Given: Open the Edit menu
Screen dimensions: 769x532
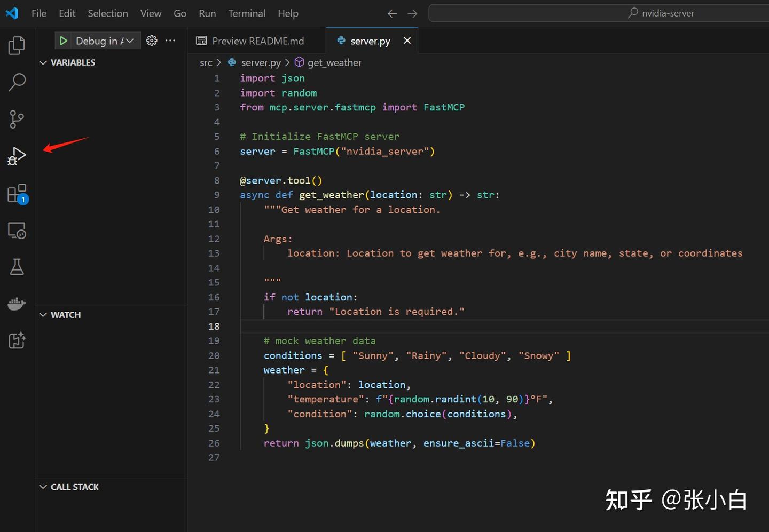Looking at the screenshot, I should click(67, 13).
